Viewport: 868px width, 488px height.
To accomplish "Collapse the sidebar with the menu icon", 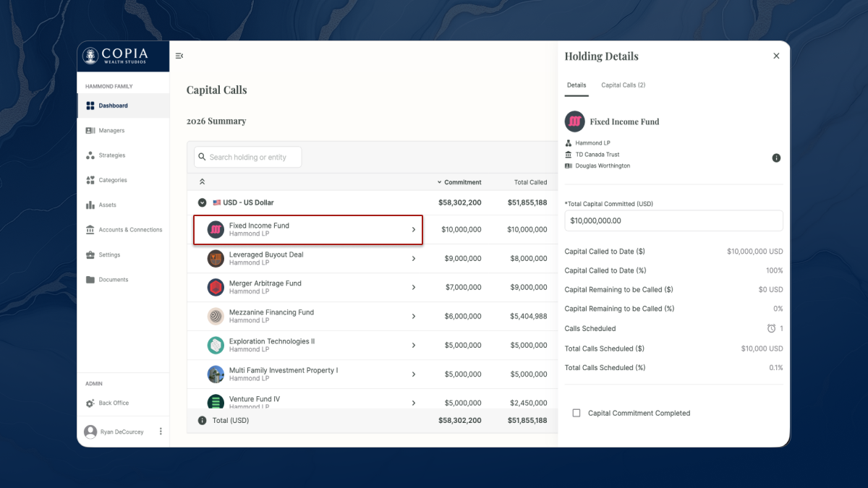I will (x=179, y=56).
